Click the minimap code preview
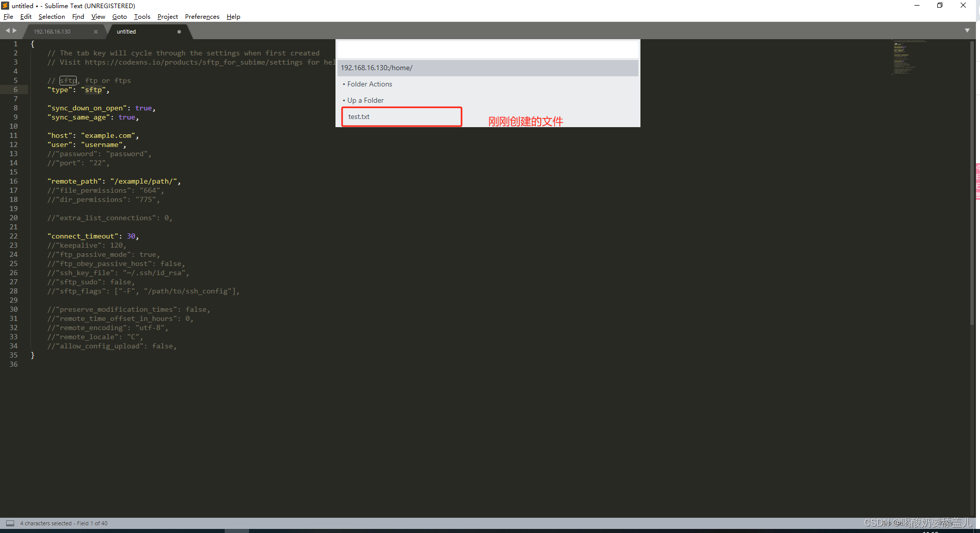The height and width of the screenshot is (533, 980). pos(909,57)
